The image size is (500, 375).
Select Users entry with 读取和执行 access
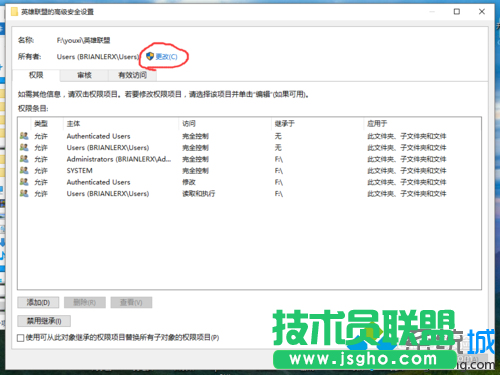tap(249, 193)
